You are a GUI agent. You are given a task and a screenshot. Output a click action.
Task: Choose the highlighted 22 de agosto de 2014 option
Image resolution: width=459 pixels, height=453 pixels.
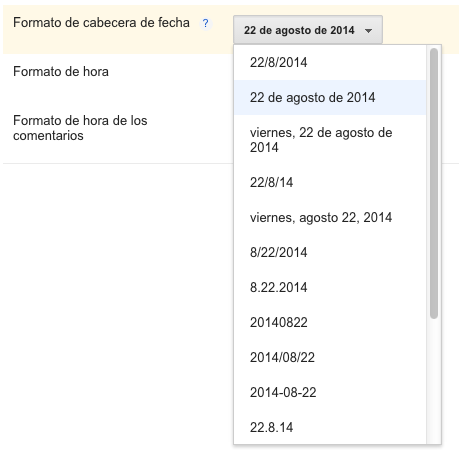tap(330, 97)
